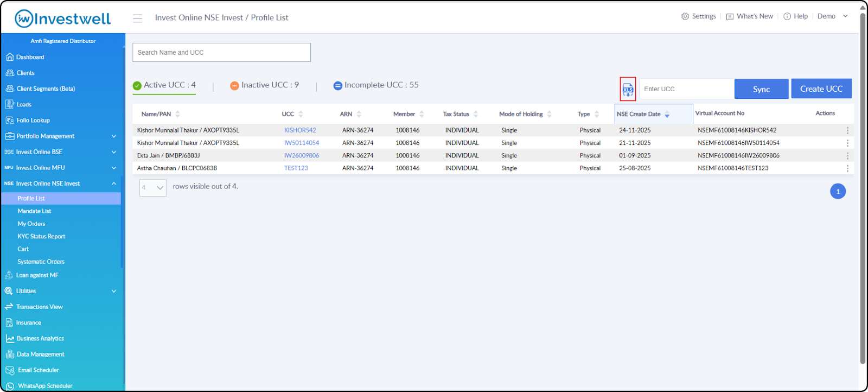Open actions menu for IW50114054 row
Screen dimensions: 868x392
[x=847, y=143]
